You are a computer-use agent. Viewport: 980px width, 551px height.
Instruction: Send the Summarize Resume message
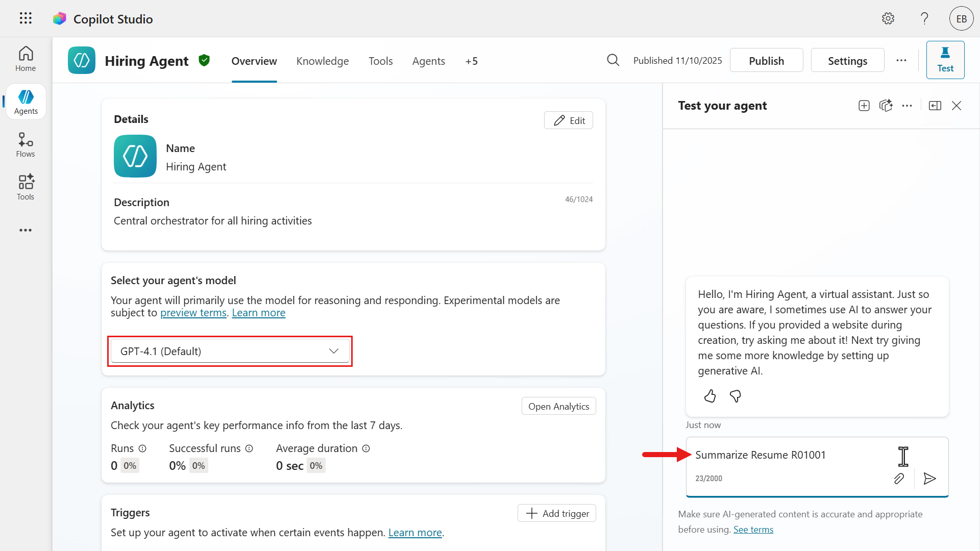coord(929,479)
